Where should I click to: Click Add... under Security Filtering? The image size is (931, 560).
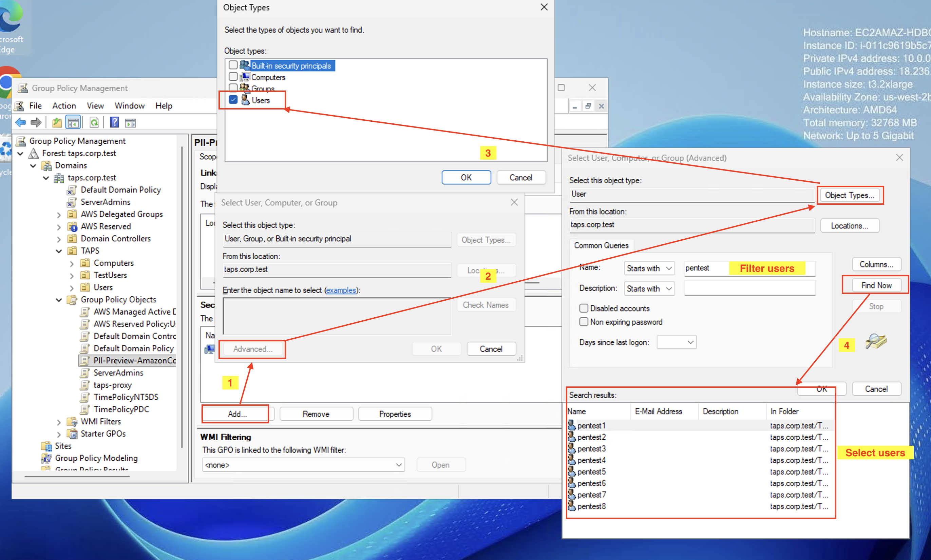pyautogui.click(x=237, y=414)
